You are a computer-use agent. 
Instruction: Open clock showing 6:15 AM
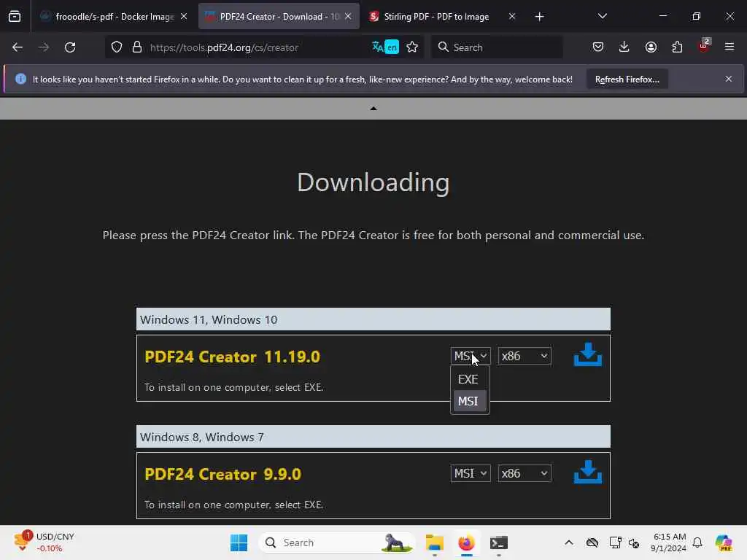click(x=670, y=542)
